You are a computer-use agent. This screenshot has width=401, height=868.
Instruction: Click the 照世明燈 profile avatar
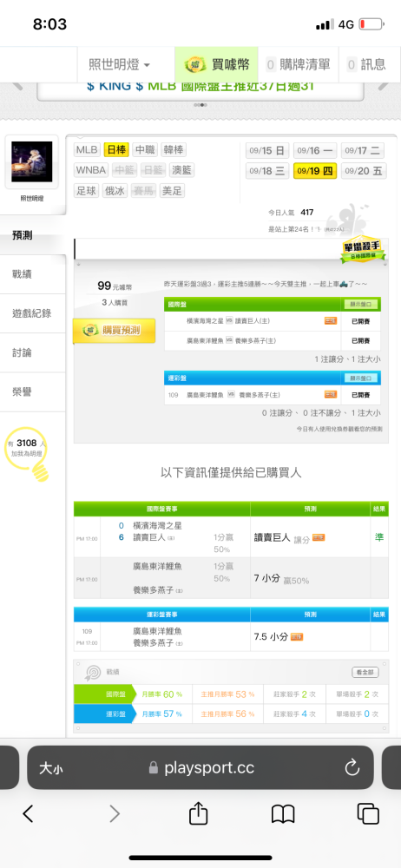tap(31, 161)
